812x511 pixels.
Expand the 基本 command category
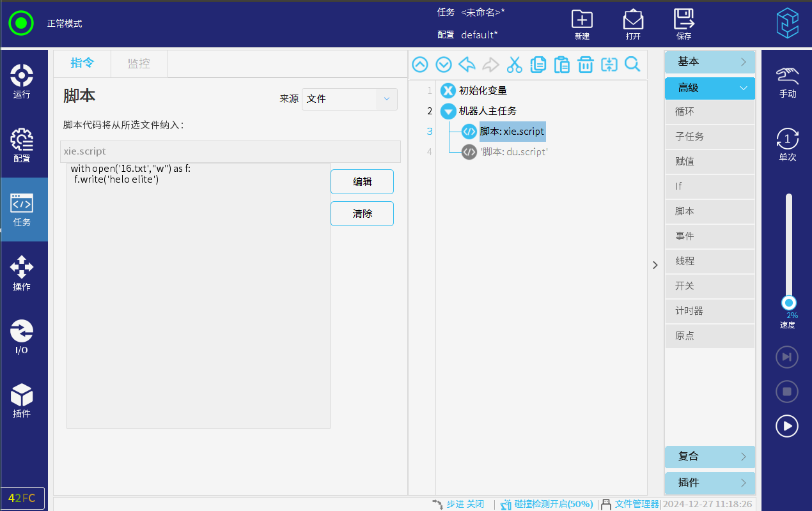point(710,62)
